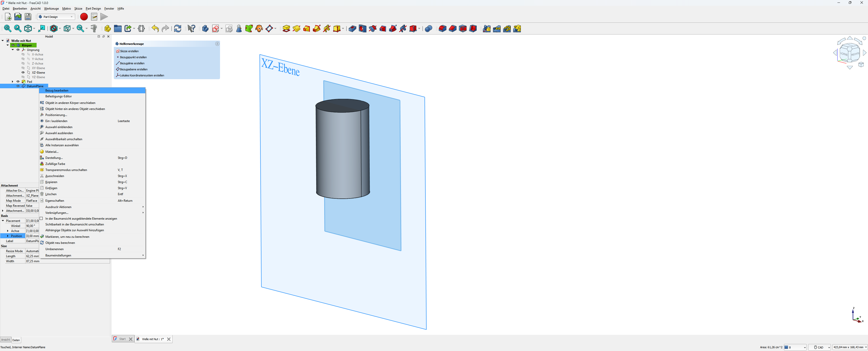
Task: Start macro recording with the red circle
Action: 84,17
